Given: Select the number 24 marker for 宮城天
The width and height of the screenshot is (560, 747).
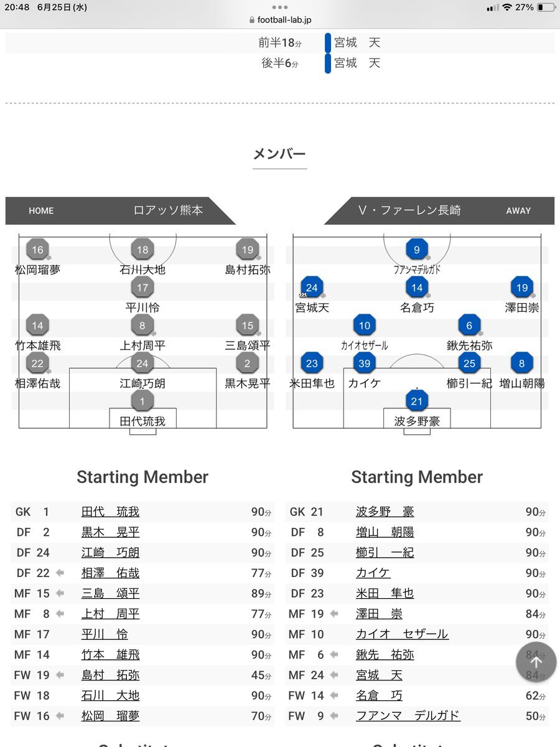Looking at the screenshot, I should pos(312,288).
